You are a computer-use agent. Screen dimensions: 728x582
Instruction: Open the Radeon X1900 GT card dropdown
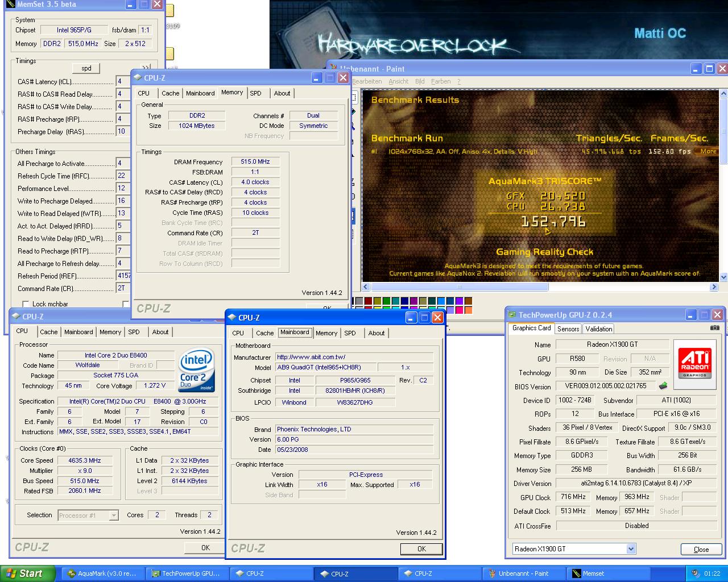(x=631, y=549)
